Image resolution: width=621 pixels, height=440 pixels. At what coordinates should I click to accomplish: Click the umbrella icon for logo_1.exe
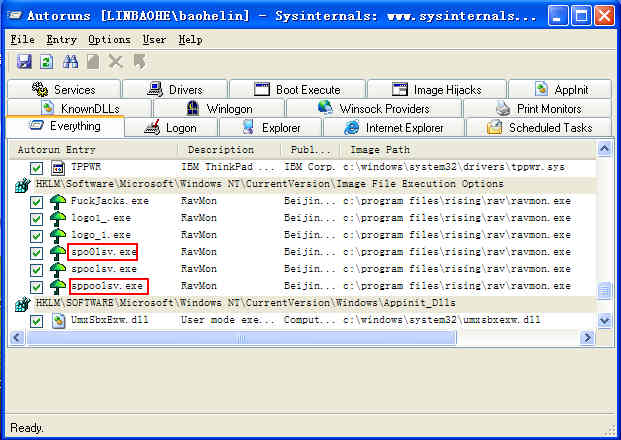pyautogui.click(x=58, y=236)
